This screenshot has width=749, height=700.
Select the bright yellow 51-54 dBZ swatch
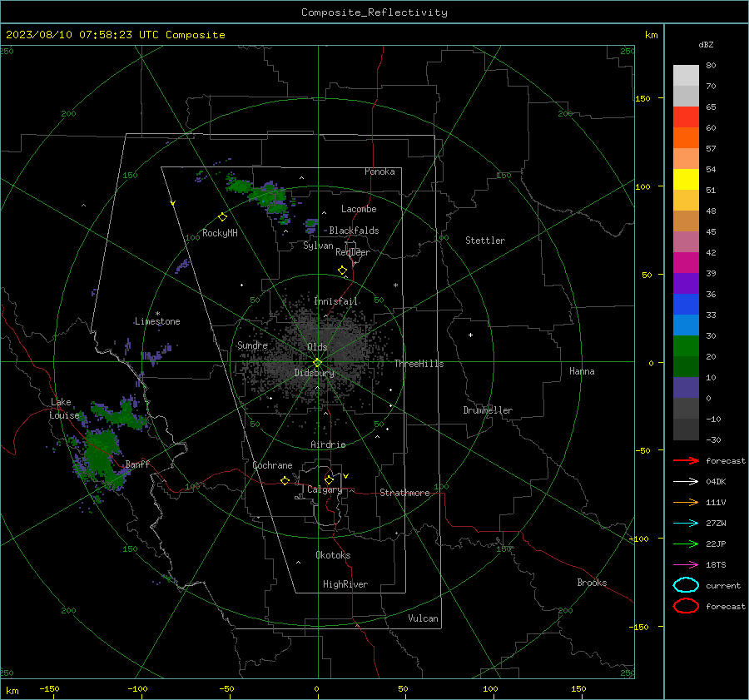(686, 180)
